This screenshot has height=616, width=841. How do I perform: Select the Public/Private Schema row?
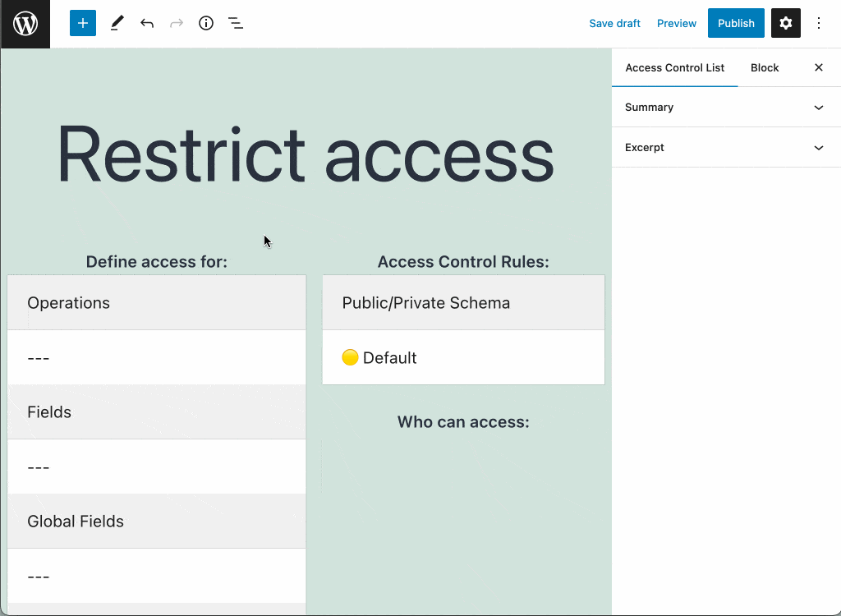(463, 302)
